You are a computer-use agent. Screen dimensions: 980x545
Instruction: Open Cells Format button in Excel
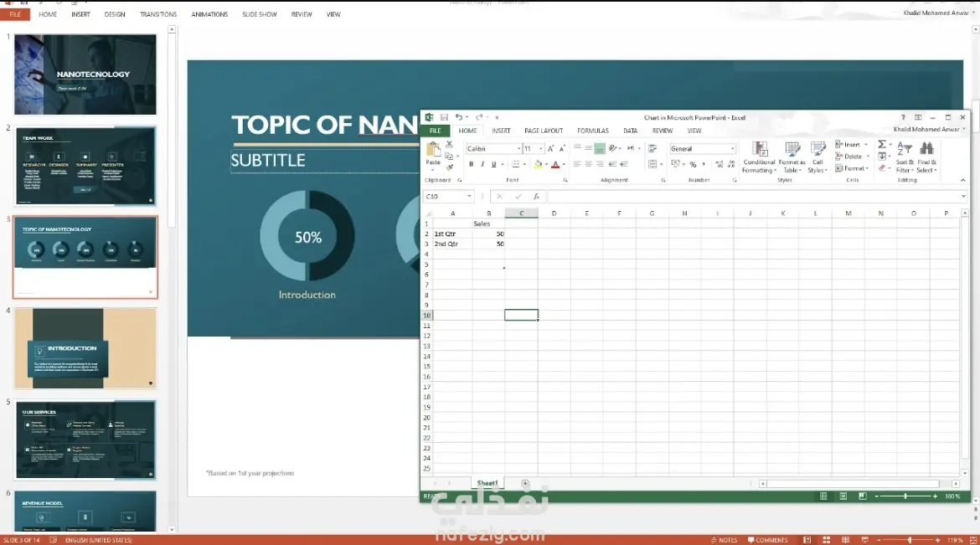coord(853,168)
